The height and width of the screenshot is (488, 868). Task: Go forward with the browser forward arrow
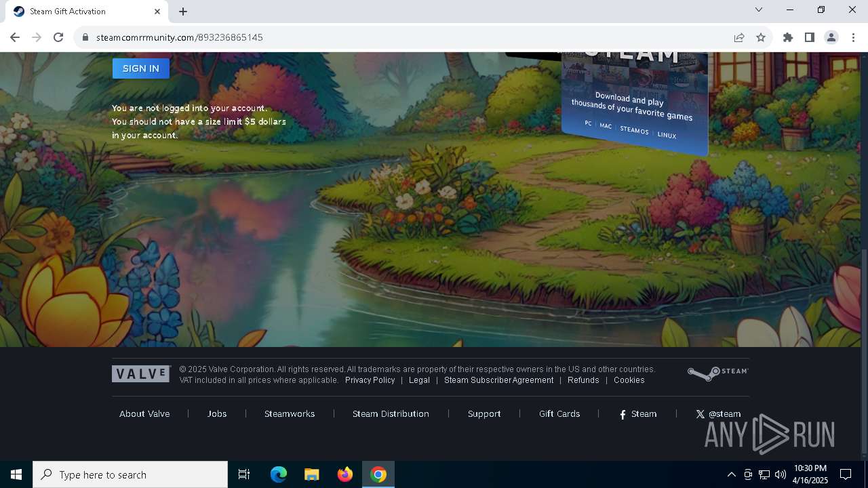pyautogui.click(x=37, y=37)
